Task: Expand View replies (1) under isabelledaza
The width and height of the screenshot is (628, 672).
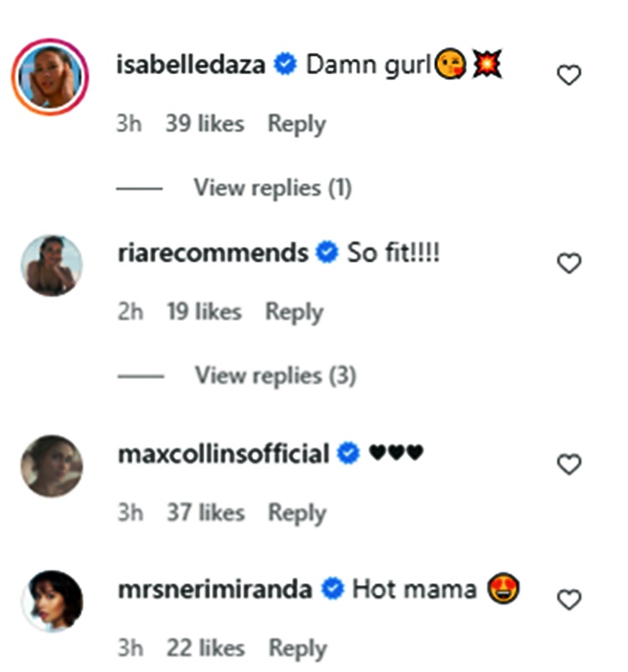Action: (272, 187)
